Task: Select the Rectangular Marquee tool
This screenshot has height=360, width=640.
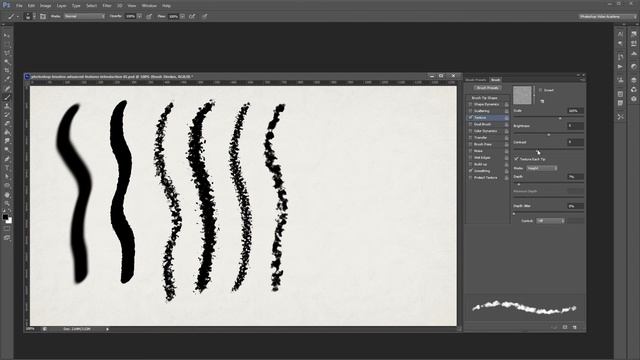Action: click(7, 44)
